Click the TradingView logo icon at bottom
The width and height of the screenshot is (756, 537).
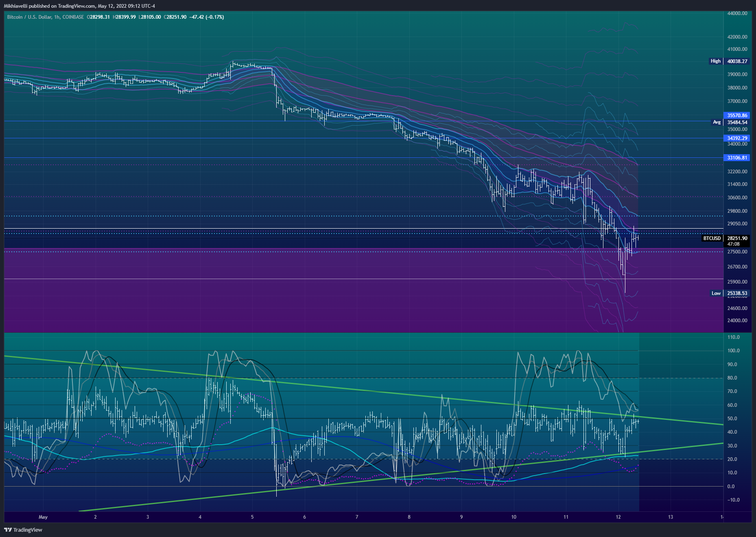(x=8, y=530)
